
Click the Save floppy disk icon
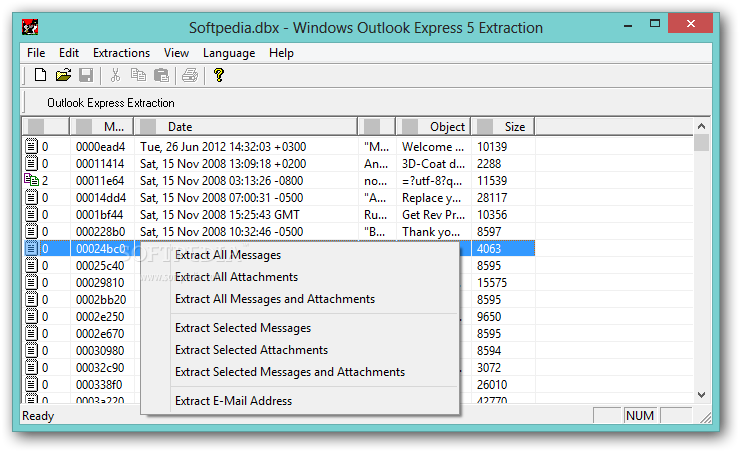(x=86, y=75)
